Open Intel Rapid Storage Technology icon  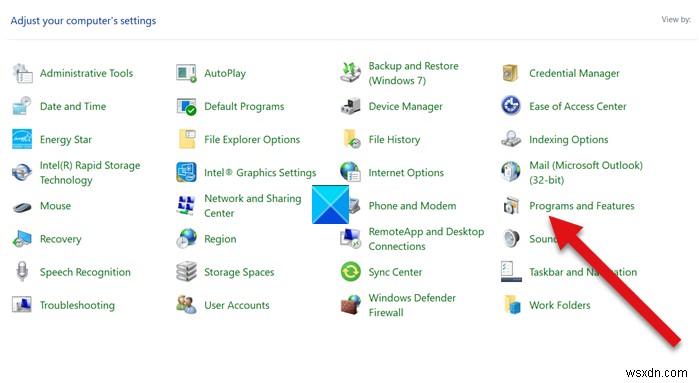pyautogui.click(x=22, y=173)
